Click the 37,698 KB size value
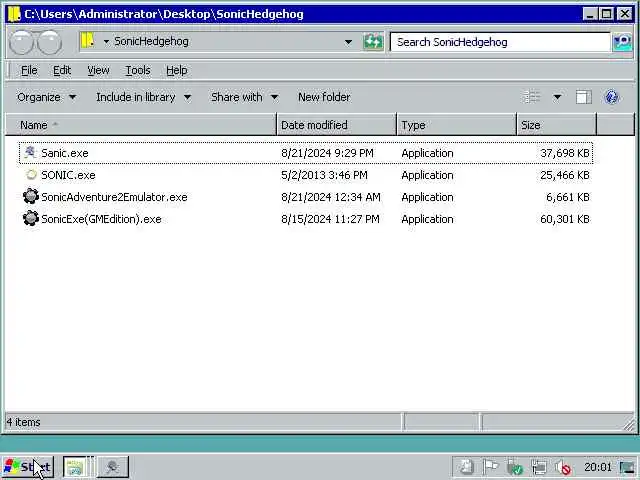Screen dimensions: 640x480 coord(565,153)
